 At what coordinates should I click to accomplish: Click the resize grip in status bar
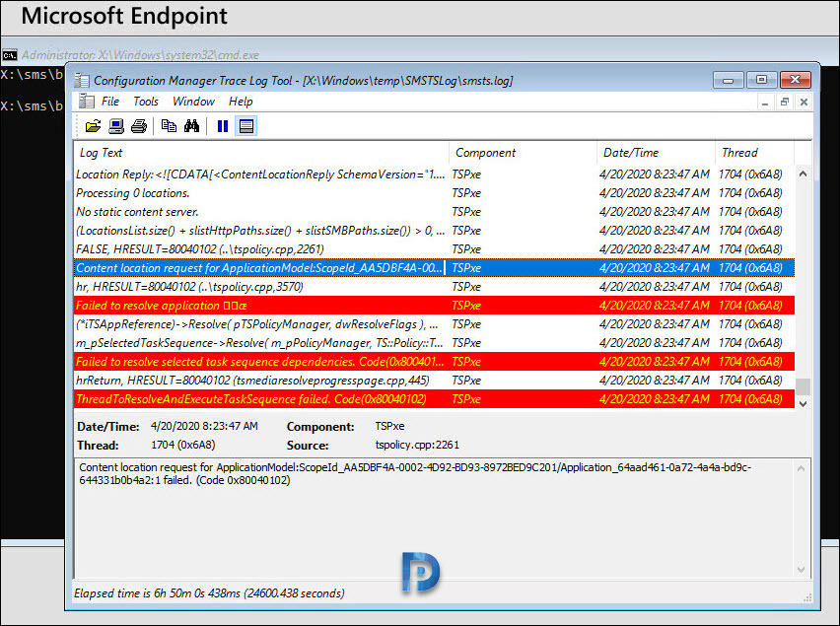[x=807, y=597]
